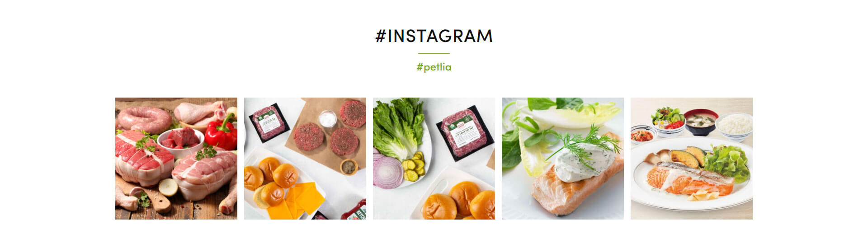This screenshot has height=234, width=868.
Task: Click the pickle slices beside the lettuce
Action: point(414,166)
